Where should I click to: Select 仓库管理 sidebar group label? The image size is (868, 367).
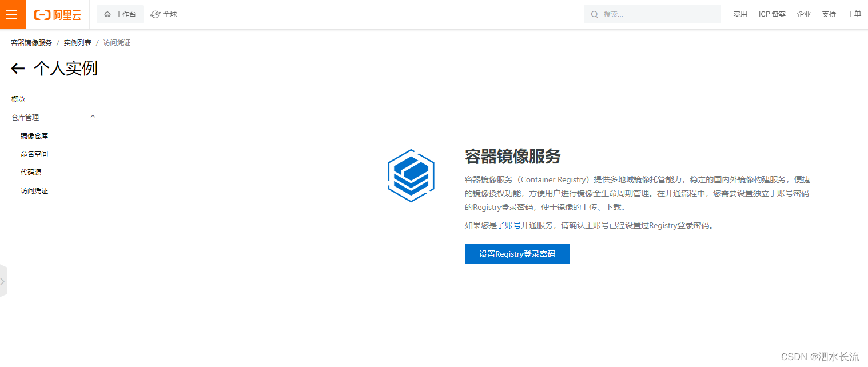(25, 118)
